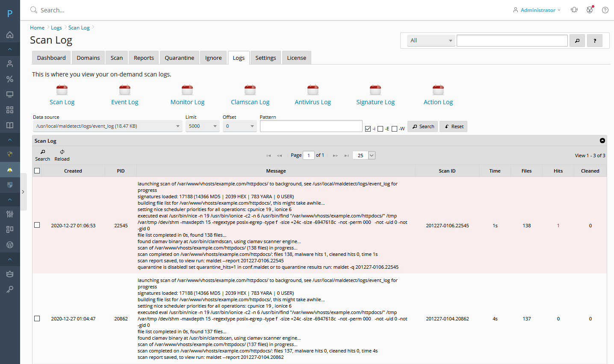Open the WordPress sidebar icon
614x364 pixels.
coord(10,245)
